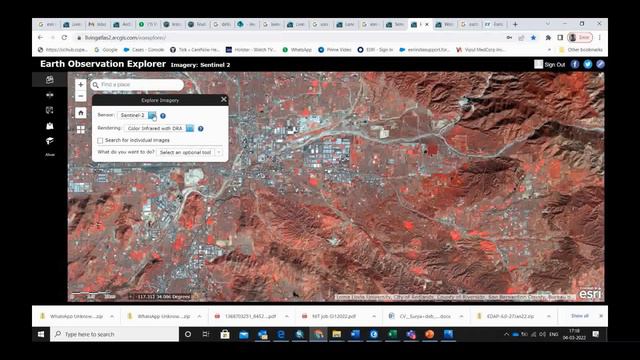Open the downloaded EDAP-6.0-27Jan22.zip file

click(505, 316)
